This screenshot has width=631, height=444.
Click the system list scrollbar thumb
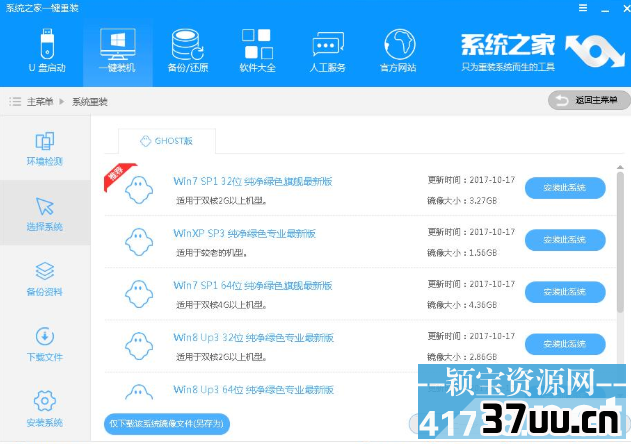pos(620,242)
